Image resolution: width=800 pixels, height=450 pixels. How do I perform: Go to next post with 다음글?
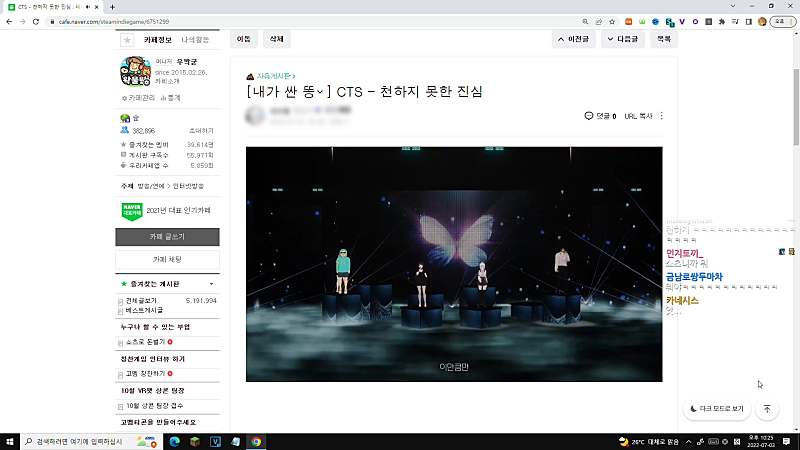tap(622, 39)
